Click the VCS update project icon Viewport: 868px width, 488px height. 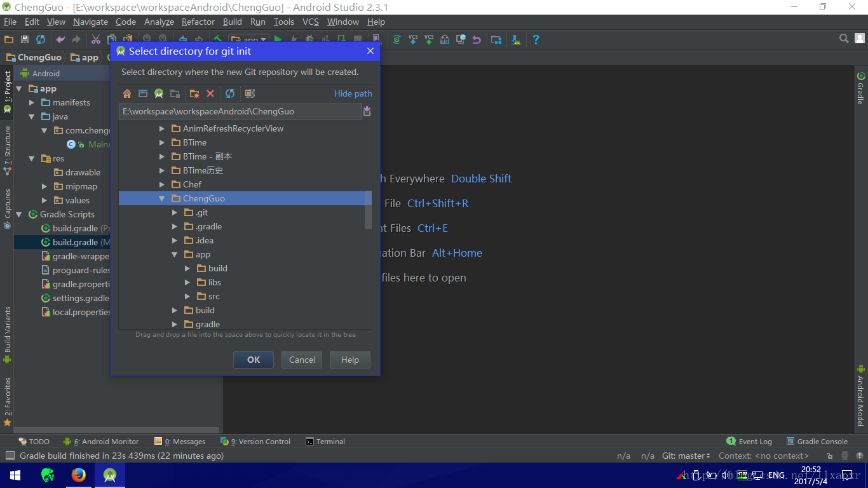click(x=413, y=39)
